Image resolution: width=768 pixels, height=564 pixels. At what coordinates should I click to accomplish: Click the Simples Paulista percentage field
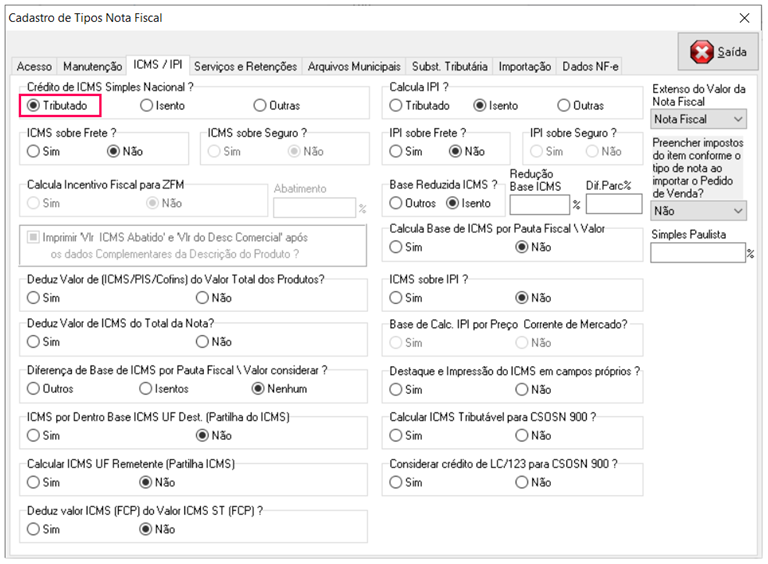pyautogui.click(x=696, y=253)
